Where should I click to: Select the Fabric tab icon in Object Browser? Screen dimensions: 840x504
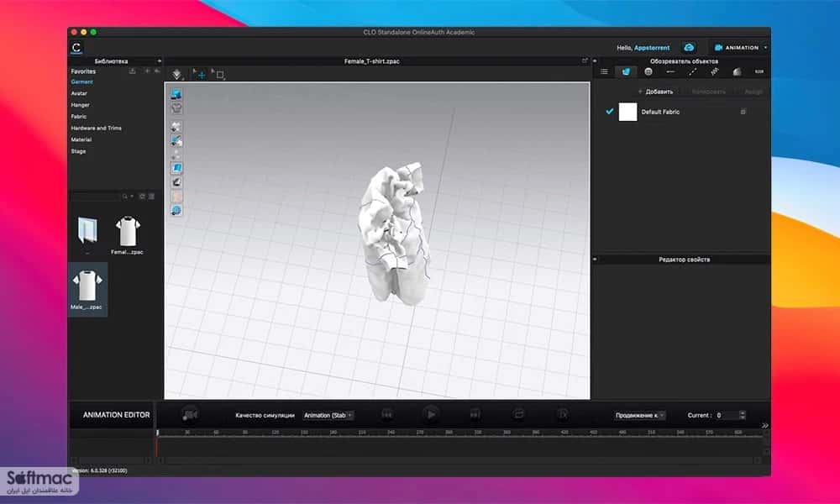(626, 71)
